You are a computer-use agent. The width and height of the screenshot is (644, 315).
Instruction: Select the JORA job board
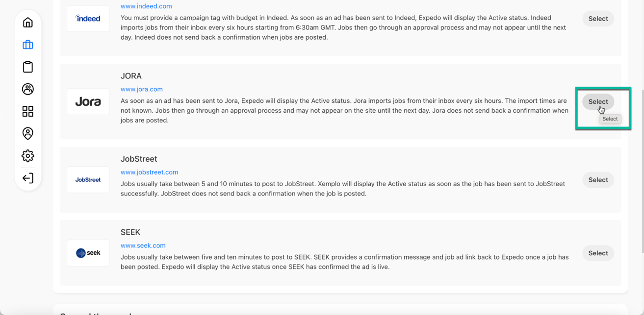598,101
